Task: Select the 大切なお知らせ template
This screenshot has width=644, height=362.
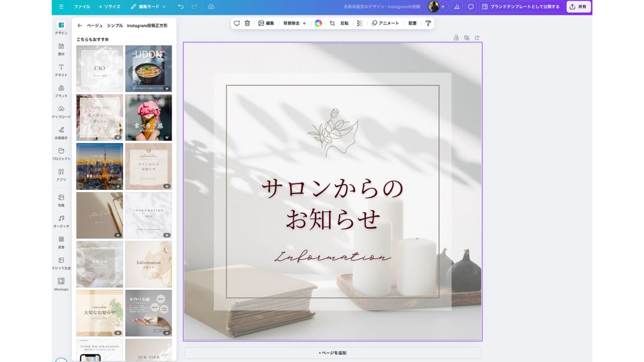Action: 100,313
